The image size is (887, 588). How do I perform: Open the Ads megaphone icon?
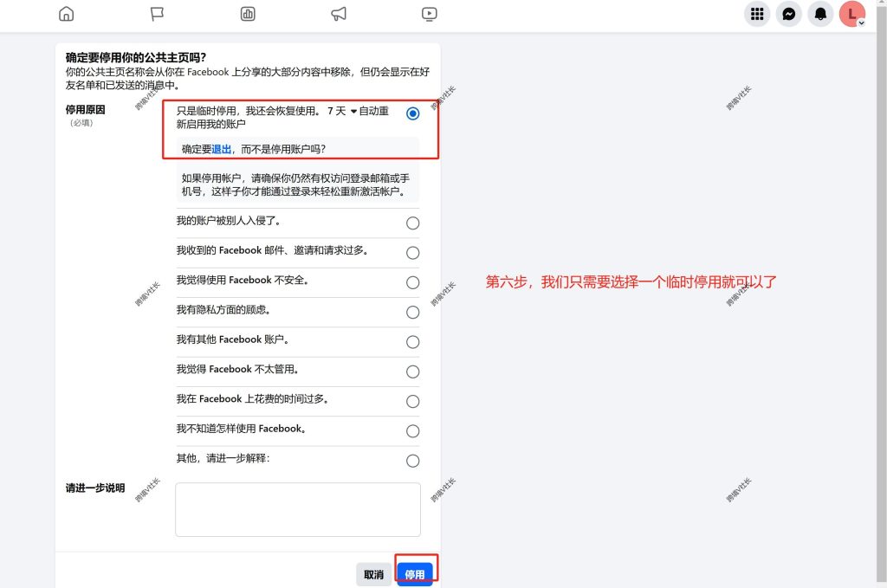pyautogui.click(x=339, y=14)
